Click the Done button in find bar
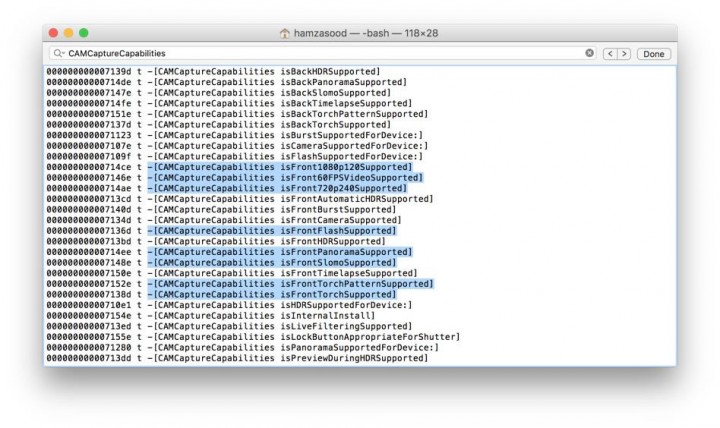This screenshot has height=428, width=720. (653, 54)
